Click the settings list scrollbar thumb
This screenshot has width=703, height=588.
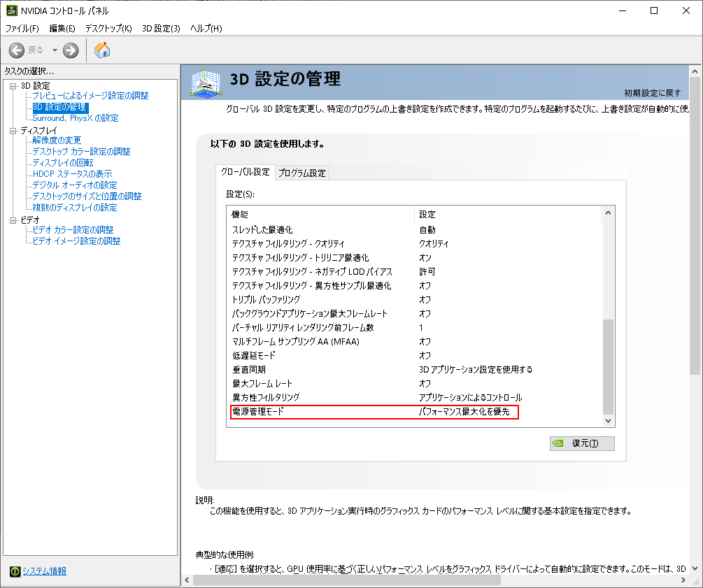[608, 367]
